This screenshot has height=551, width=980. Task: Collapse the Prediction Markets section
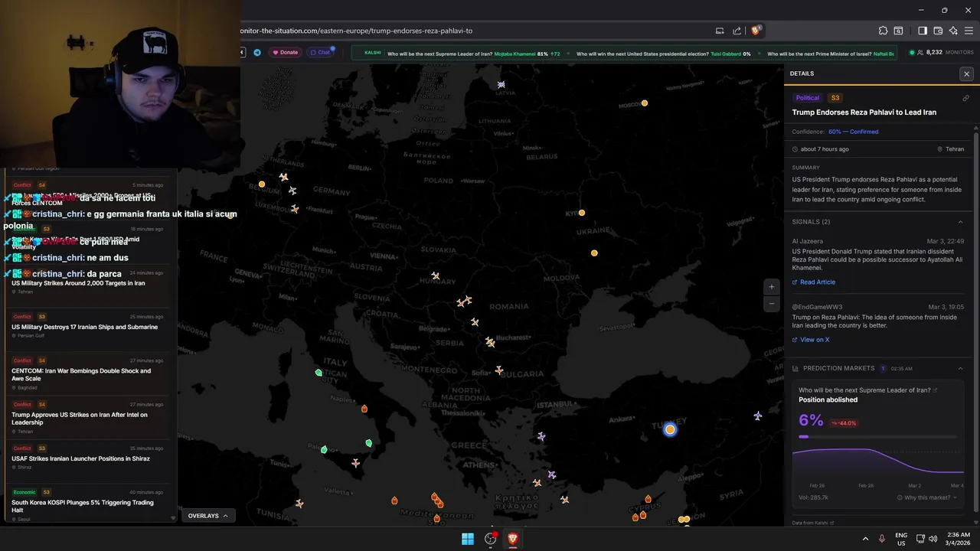[960, 369]
